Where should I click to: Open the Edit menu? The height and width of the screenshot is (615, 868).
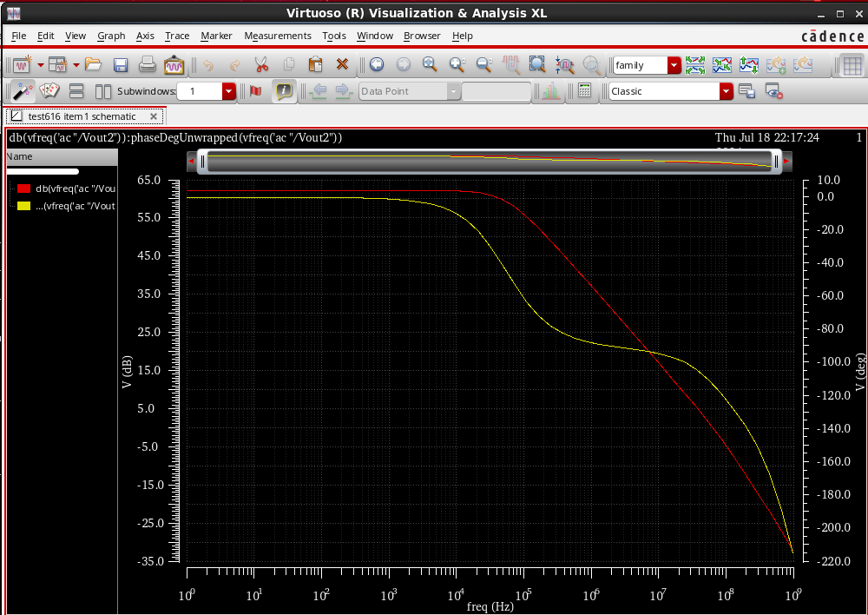[x=45, y=36]
